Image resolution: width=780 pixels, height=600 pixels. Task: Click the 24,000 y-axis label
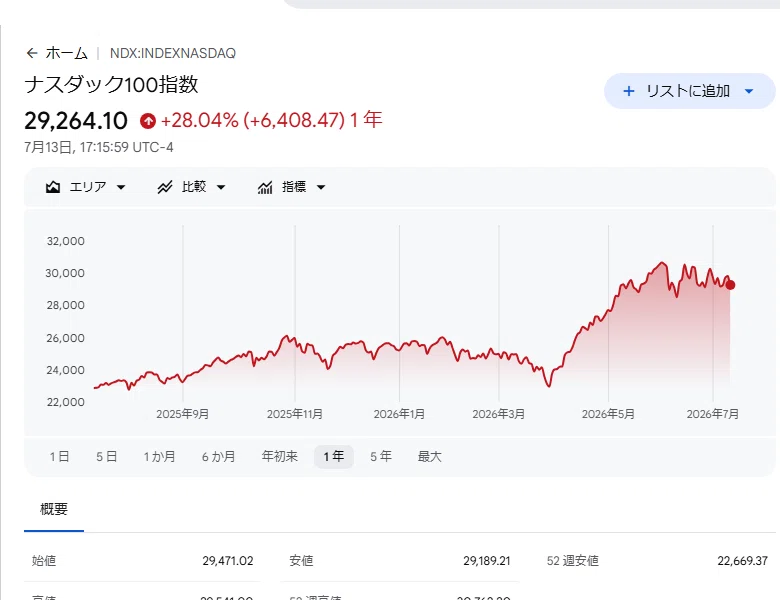(66, 370)
